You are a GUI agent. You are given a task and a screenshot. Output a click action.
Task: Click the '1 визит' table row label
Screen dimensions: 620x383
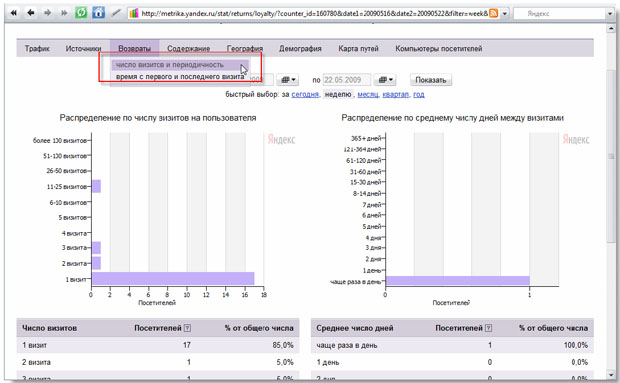pos(34,345)
